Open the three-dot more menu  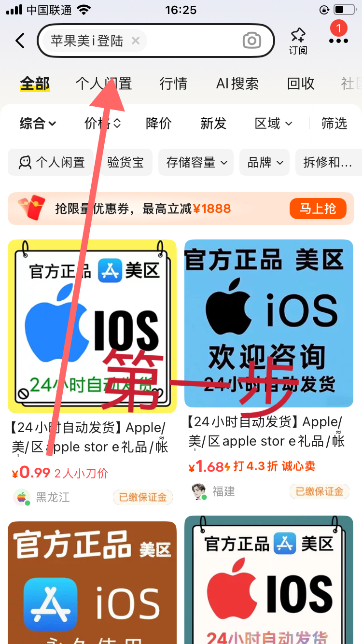(338, 41)
